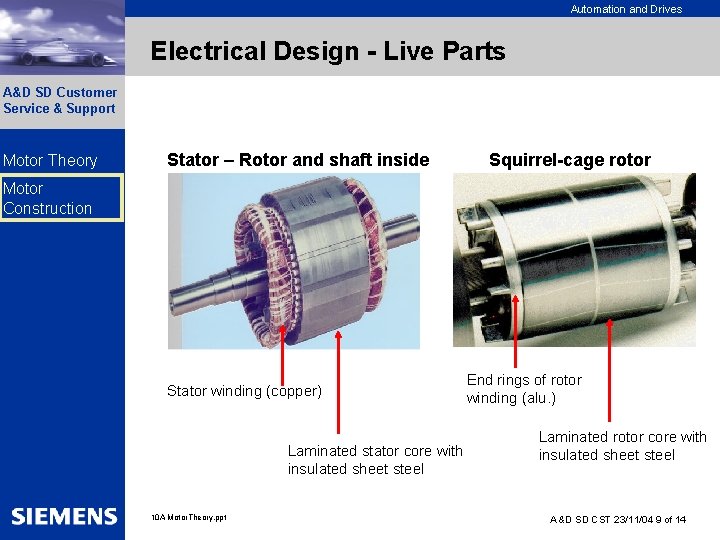This screenshot has width=720, height=540.
Task: Click 'End rings of rotor winding (alu.)' label
Action: coord(524,388)
